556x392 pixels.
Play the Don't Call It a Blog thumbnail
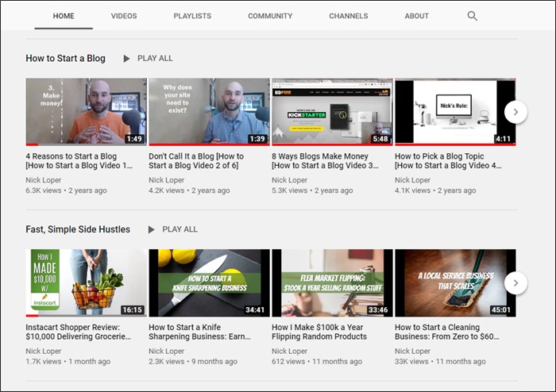click(x=209, y=112)
